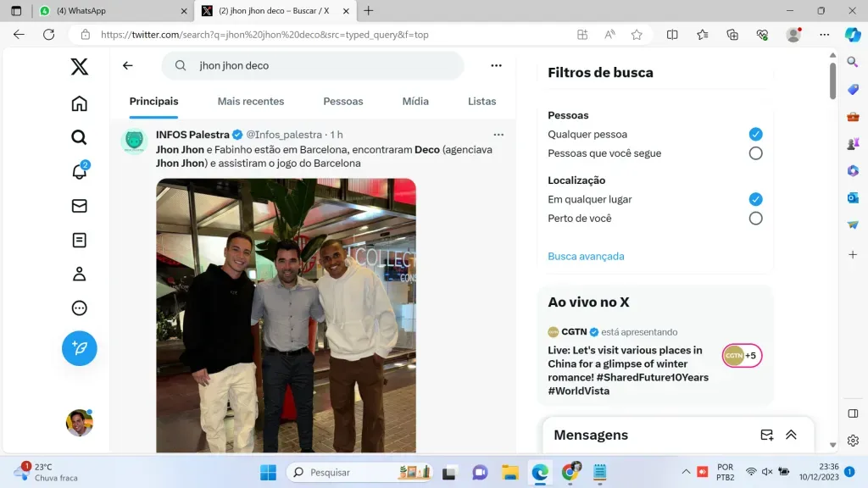Open direct messages envelope icon
This screenshot has height=488, width=868.
coord(79,206)
